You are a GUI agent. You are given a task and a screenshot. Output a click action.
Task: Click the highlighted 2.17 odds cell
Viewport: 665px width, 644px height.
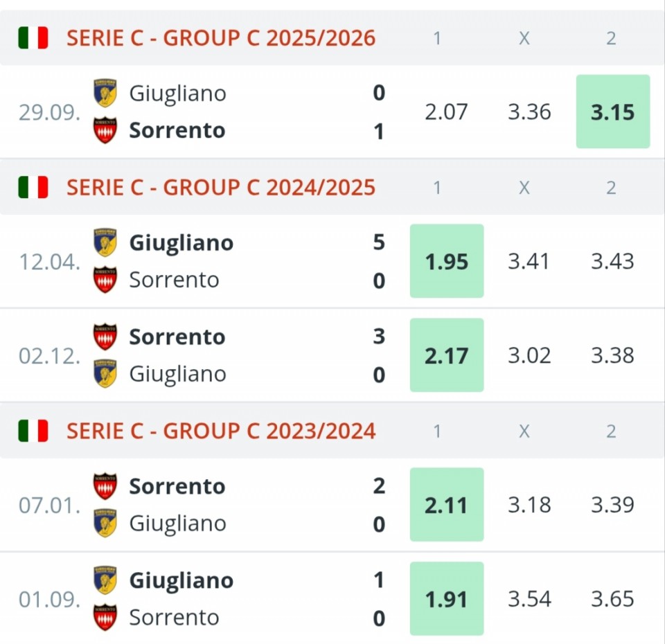(x=447, y=355)
